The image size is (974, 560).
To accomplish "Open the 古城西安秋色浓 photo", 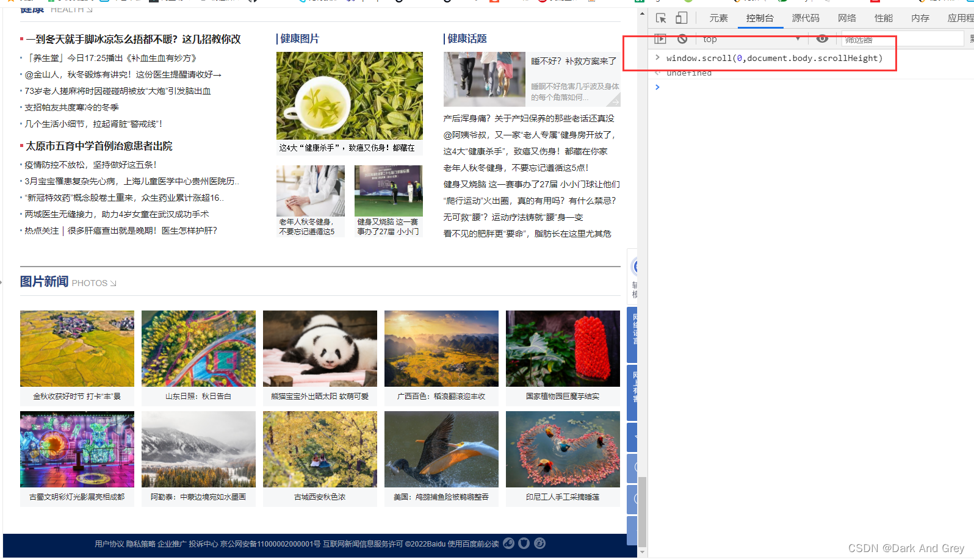I will point(320,450).
